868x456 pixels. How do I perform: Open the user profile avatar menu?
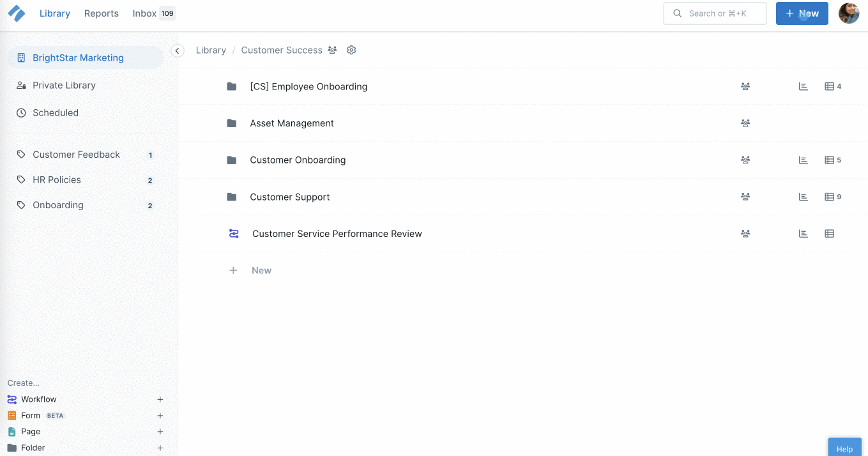click(849, 13)
